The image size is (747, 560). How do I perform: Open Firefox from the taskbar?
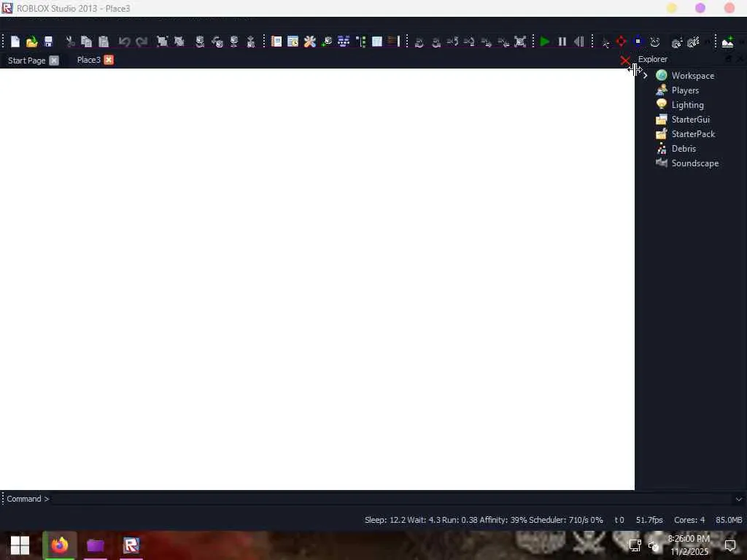pos(60,545)
